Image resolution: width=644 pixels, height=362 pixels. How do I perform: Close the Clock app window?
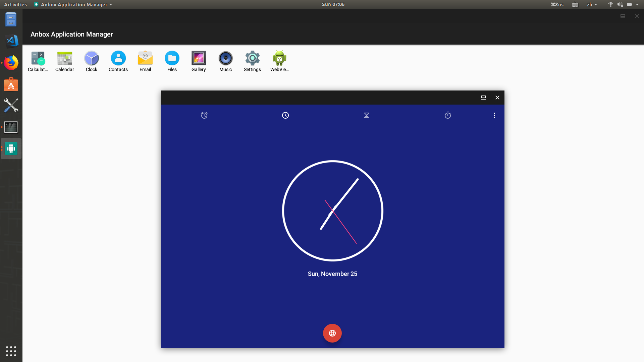point(497,98)
